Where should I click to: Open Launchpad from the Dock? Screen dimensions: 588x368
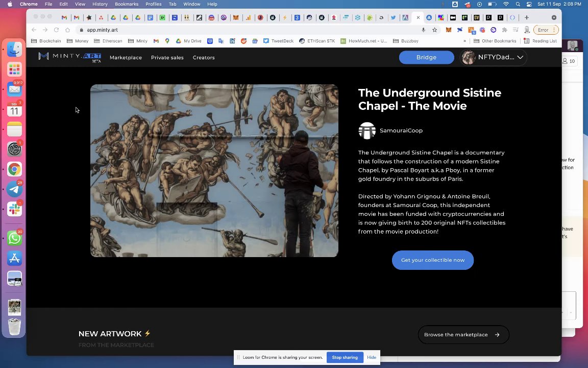pyautogui.click(x=14, y=70)
